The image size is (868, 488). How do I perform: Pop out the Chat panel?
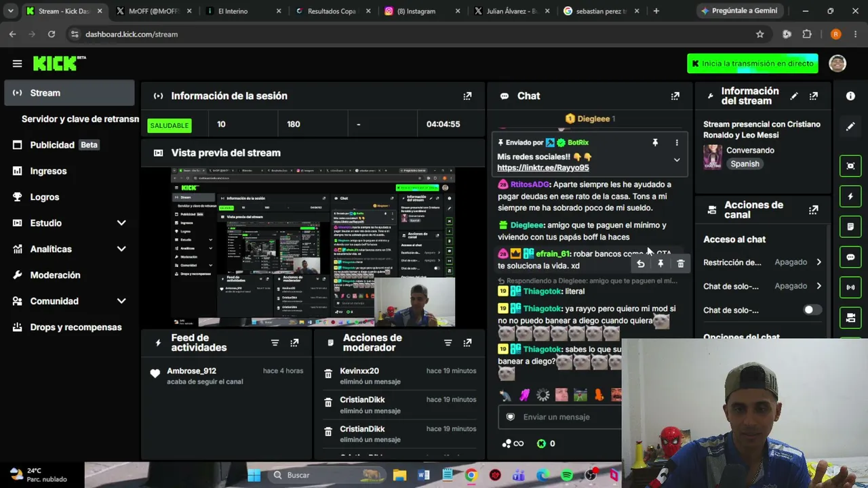pyautogui.click(x=675, y=96)
